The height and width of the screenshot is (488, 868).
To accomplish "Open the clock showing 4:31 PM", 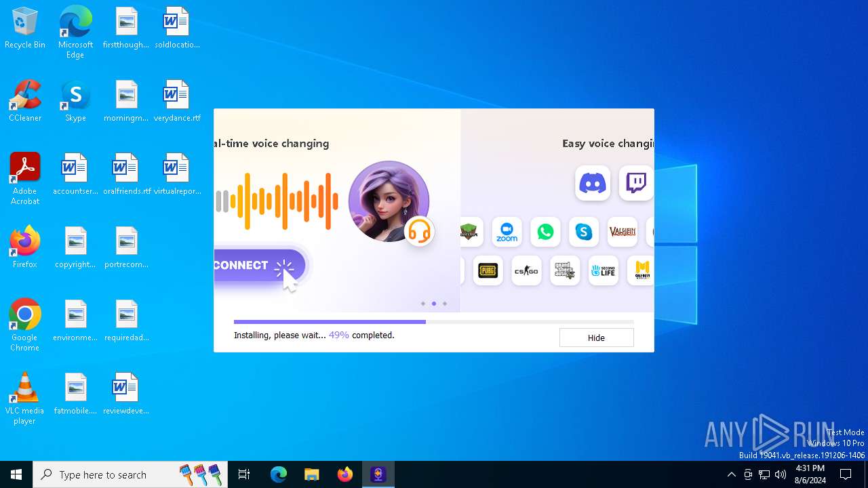I will [x=810, y=474].
